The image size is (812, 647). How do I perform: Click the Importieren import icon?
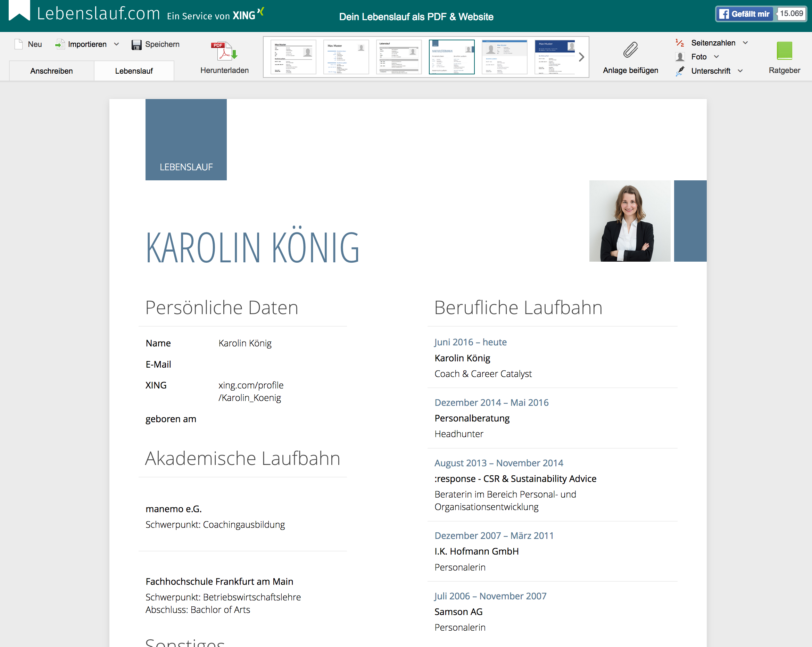[59, 44]
